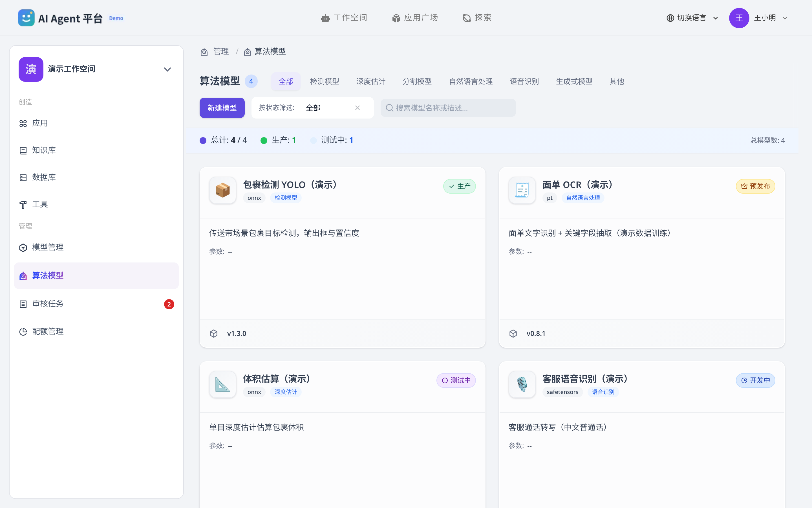This screenshot has height=508, width=812.
Task: Click the 预发布 status badge
Action: pos(755,186)
